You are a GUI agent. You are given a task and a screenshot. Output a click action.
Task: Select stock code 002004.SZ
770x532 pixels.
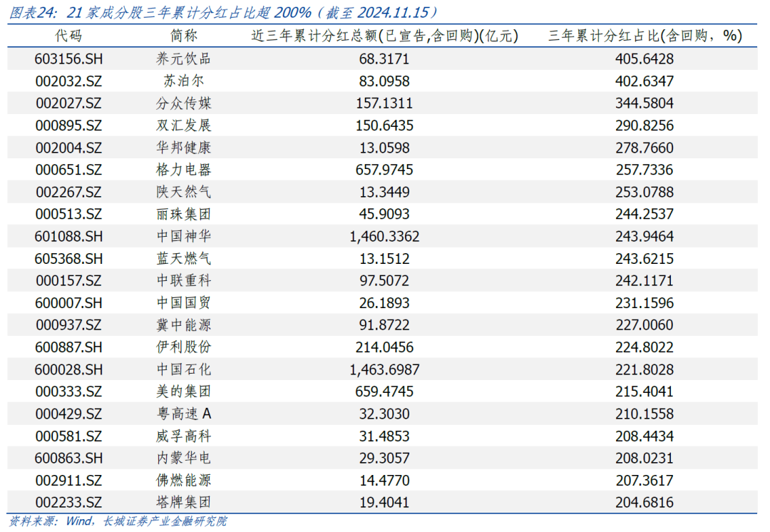[x=68, y=148]
